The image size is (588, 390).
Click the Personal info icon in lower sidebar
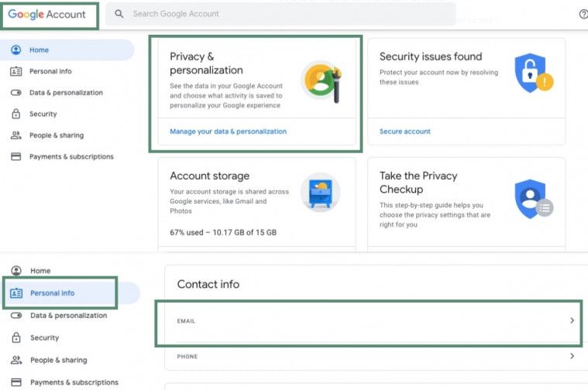click(16, 293)
